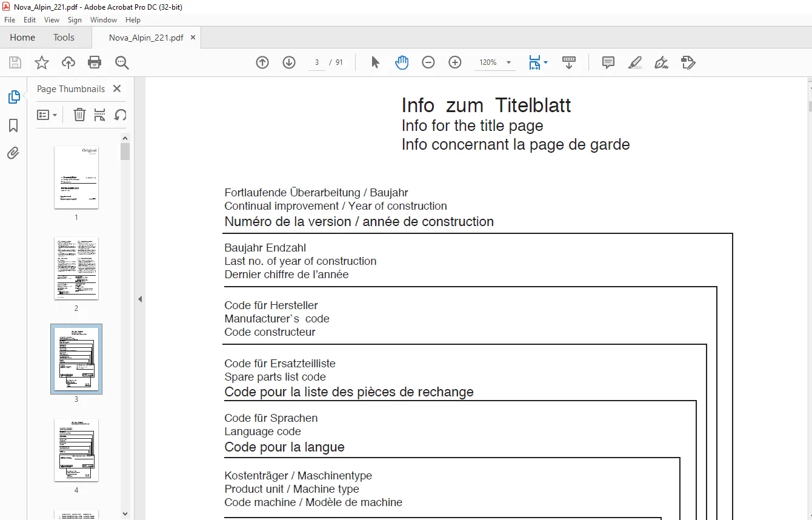Viewport: 812px width, 520px height.
Task: Select page 4 thumbnail
Action: pos(76,450)
